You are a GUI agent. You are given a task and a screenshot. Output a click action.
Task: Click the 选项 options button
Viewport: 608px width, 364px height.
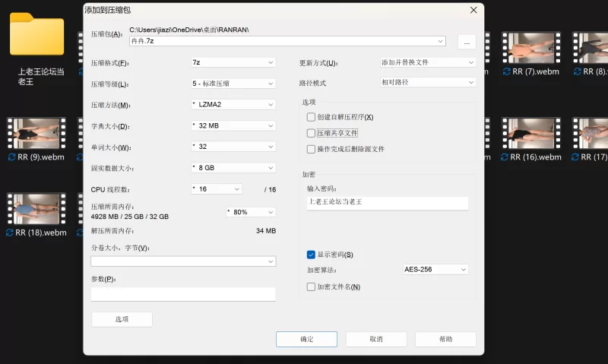tap(122, 319)
